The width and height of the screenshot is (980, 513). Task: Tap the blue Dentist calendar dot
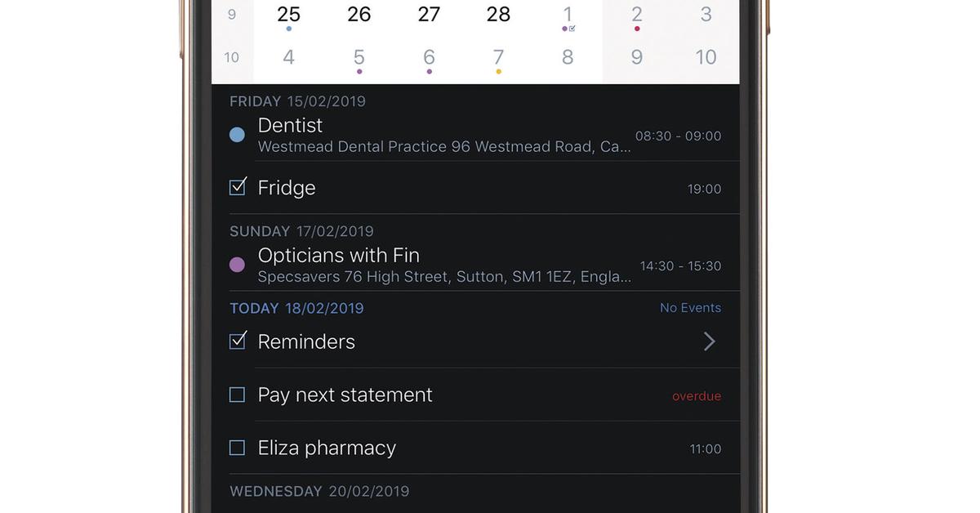pos(237,135)
